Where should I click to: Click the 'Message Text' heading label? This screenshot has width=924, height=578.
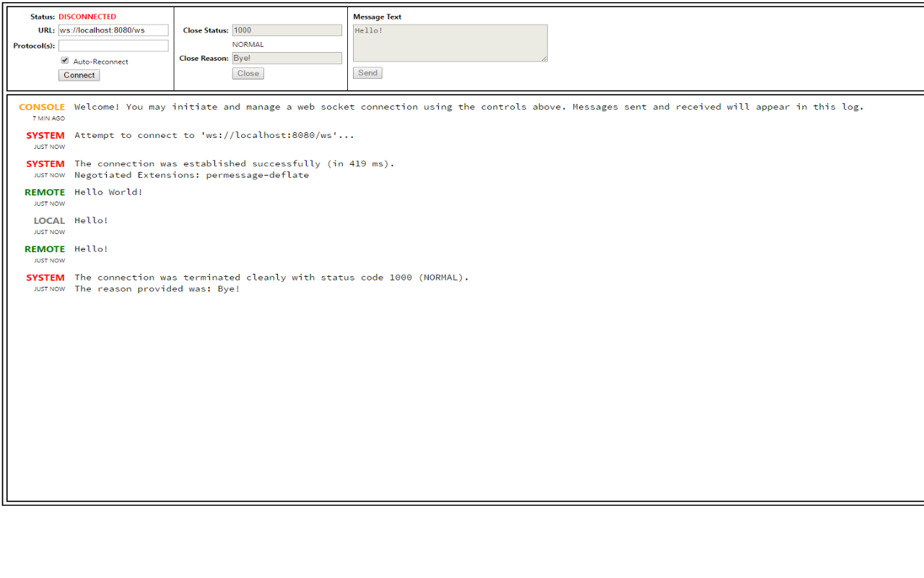coord(377,17)
